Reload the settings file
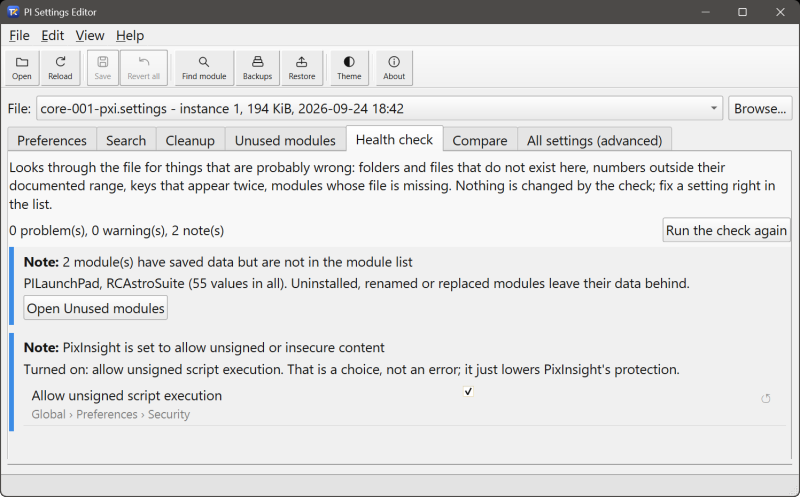 60,68
